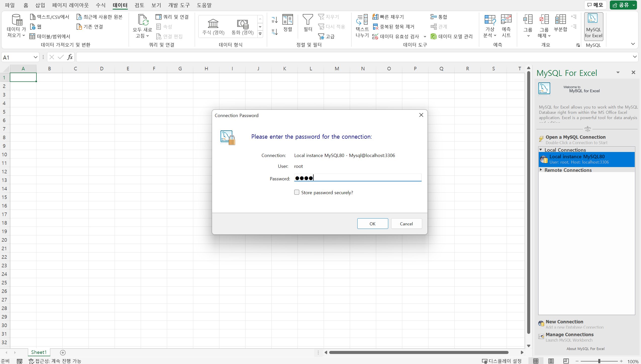Open the 파일 tab
The height and width of the screenshot is (364, 641).
coord(10,5)
